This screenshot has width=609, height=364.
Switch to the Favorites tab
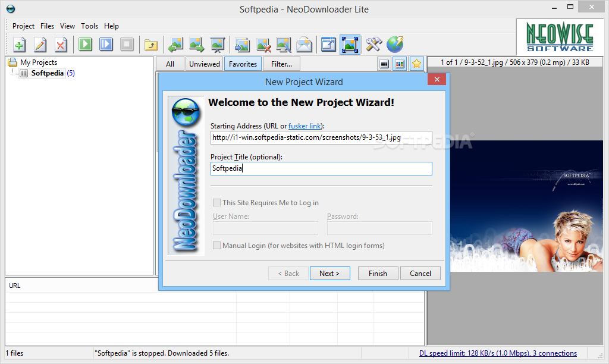[x=243, y=64]
